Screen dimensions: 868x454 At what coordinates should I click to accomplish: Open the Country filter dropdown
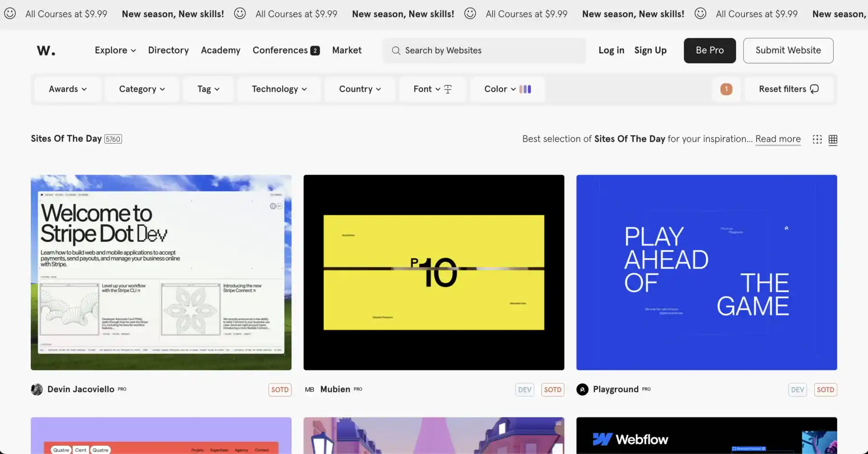tap(360, 89)
